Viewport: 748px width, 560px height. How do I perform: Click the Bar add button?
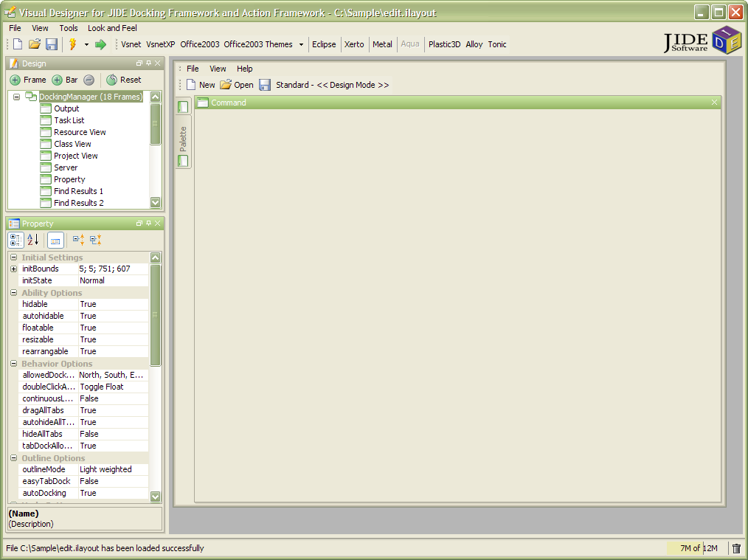click(x=65, y=80)
